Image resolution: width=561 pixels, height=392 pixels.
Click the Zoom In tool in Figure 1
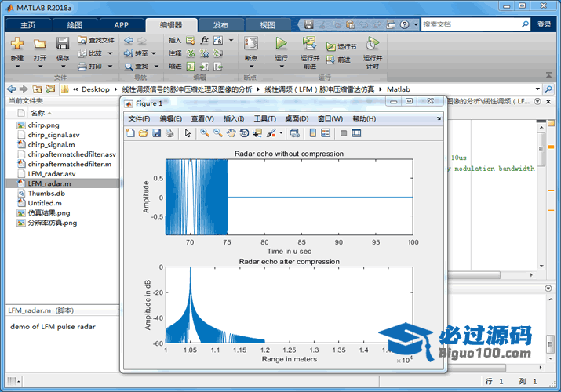[205, 133]
